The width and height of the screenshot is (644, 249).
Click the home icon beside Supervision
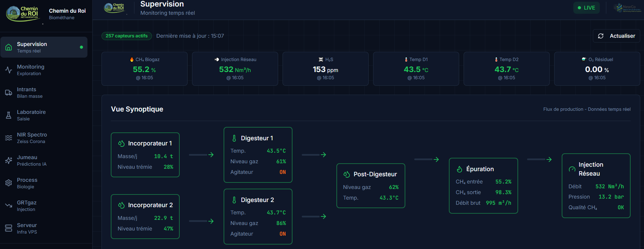9,47
